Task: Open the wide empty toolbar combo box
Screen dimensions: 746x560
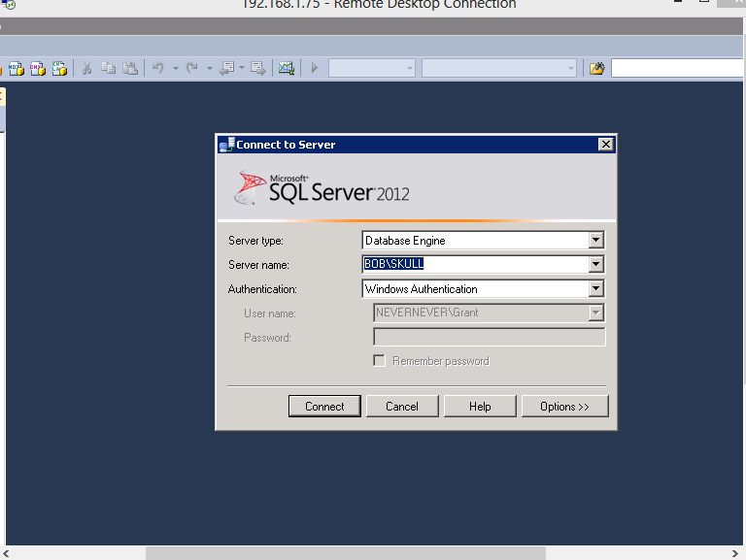Action: 499,69
